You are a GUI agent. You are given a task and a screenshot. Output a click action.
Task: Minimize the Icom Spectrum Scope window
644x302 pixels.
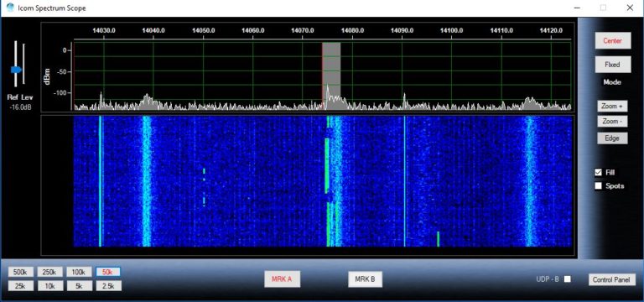click(578, 8)
